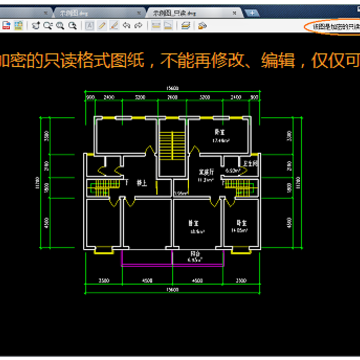The height and width of the screenshot is (360, 360).
Task: Click the zoom out magnifier icon
Action: click(72, 25)
